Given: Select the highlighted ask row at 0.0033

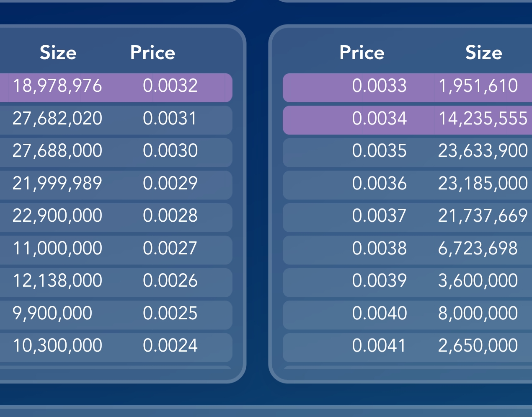Looking at the screenshot, I should click(x=407, y=88).
